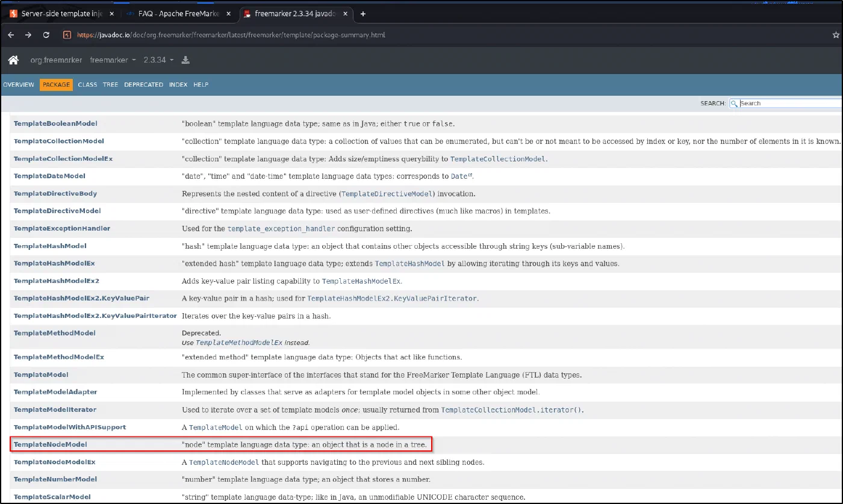The width and height of the screenshot is (843, 504).
Task: Open a new browser tab
Action: coord(362,13)
